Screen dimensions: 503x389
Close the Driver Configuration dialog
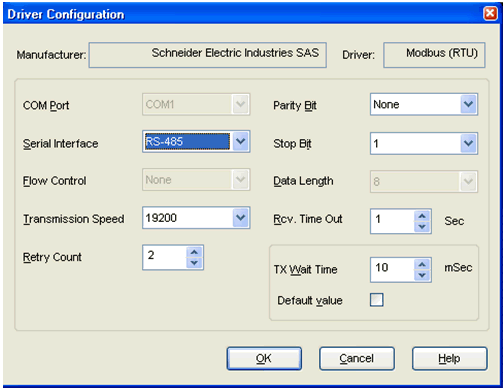coord(490,14)
